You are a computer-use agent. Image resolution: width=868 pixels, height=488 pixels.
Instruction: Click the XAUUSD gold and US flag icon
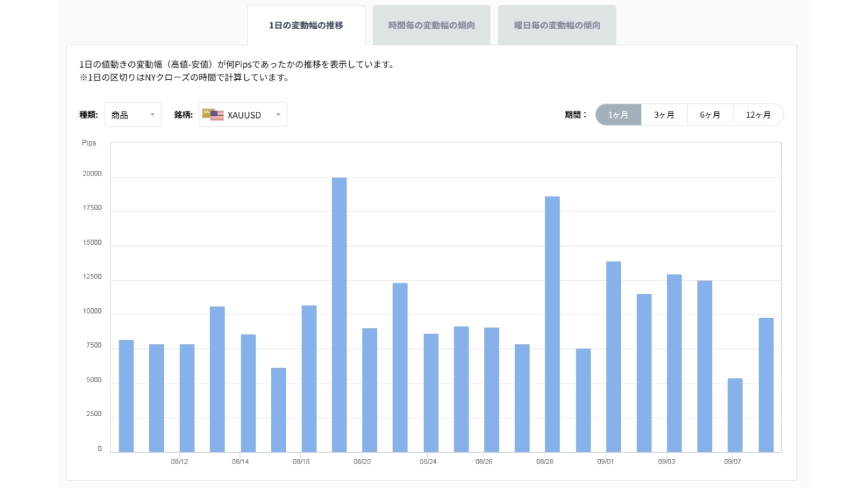click(x=213, y=115)
